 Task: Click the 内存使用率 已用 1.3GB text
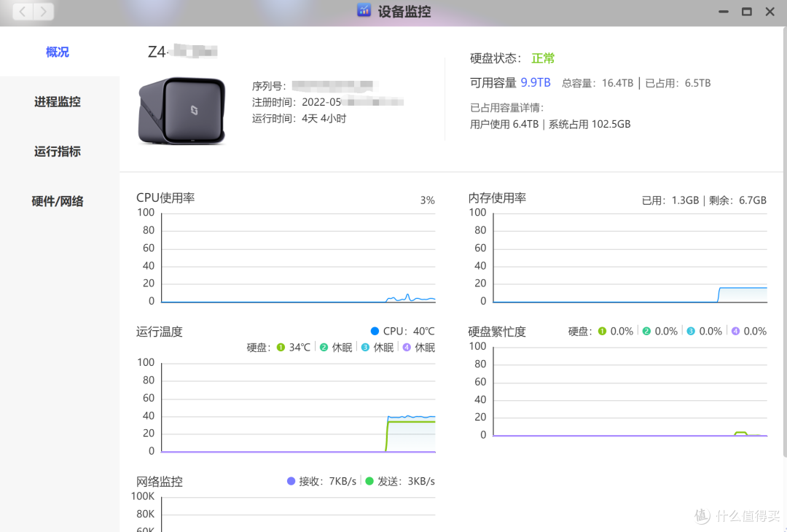[x=670, y=200]
